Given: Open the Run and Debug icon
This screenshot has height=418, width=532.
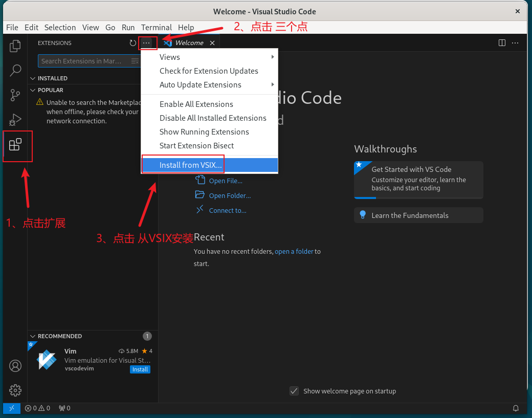Looking at the screenshot, I should tap(15, 119).
